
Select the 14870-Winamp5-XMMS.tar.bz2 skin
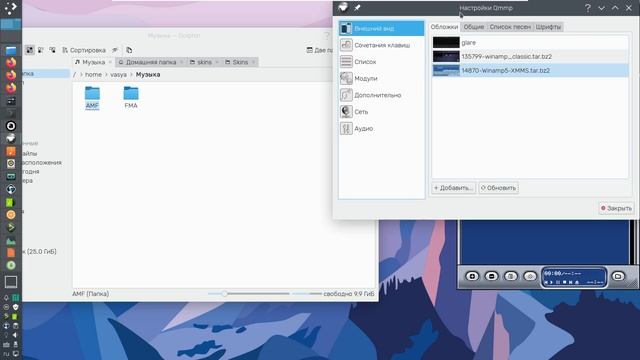coord(530,70)
